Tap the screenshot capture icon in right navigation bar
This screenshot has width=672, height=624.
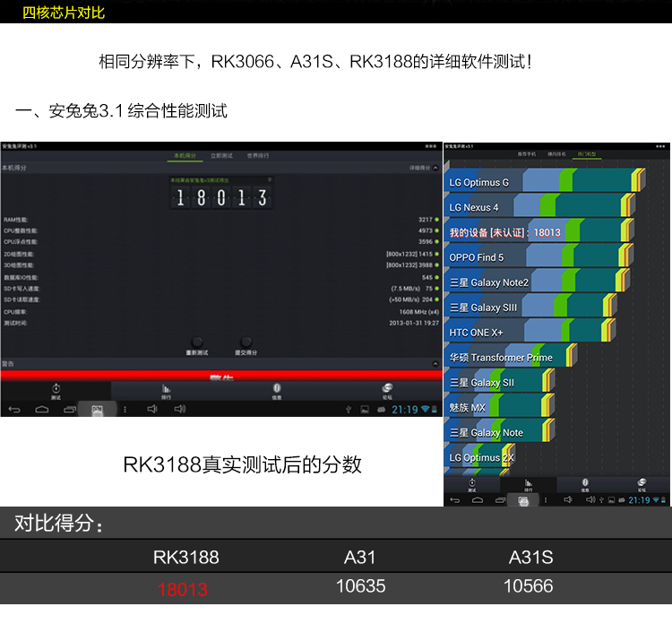[523, 500]
